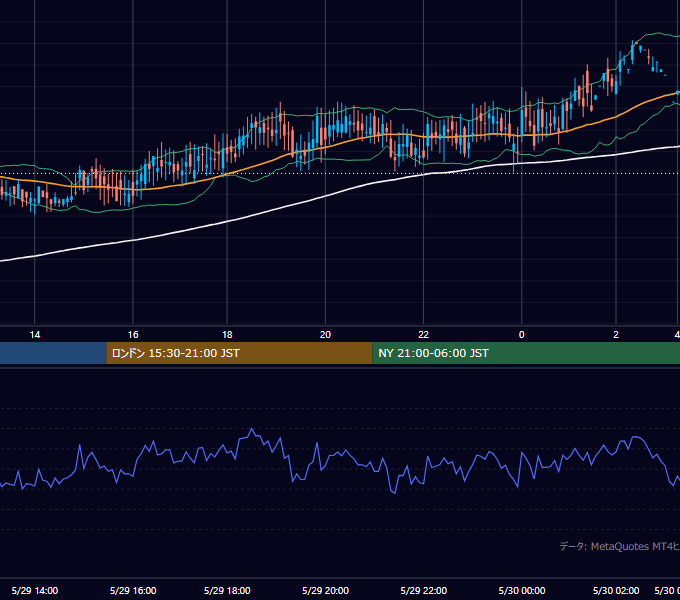Image resolution: width=680 pixels, height=600 pixels.
Task: Click the 5/29 20:00 time label
Action: point(325,590)
